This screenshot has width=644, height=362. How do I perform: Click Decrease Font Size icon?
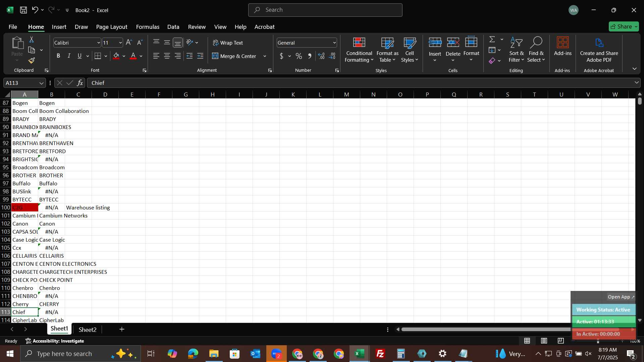140,43
